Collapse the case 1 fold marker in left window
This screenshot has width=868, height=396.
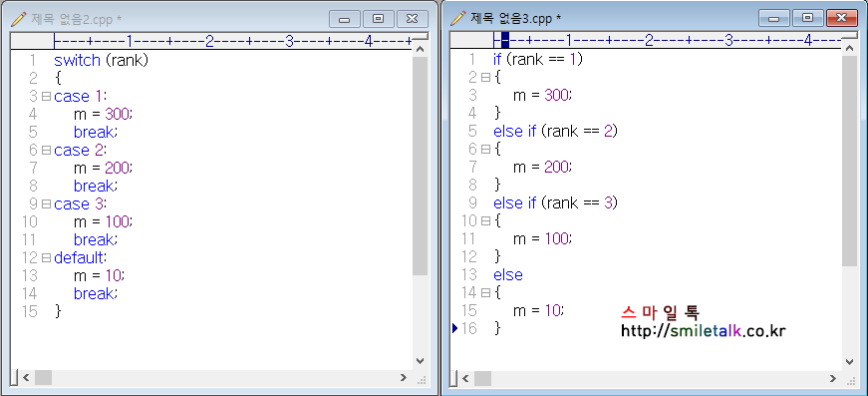click(x=46, y=97)
